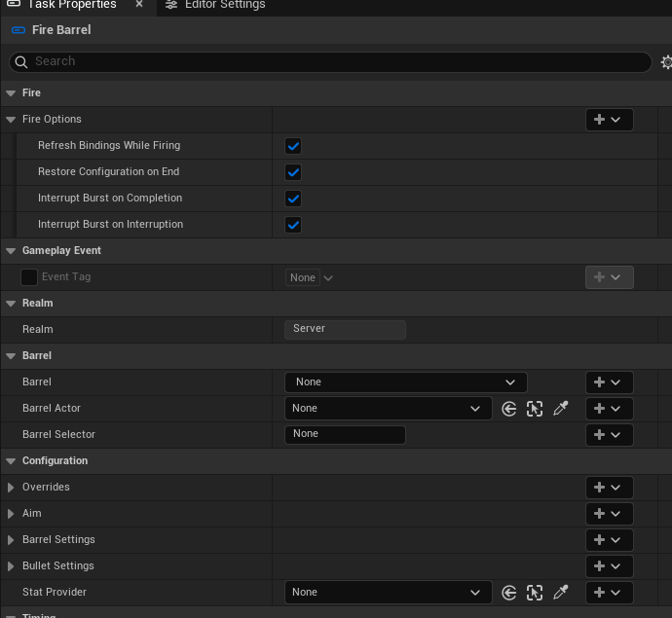
Task: Use selected asset for Barrel Actor
Action: [508, 409]
